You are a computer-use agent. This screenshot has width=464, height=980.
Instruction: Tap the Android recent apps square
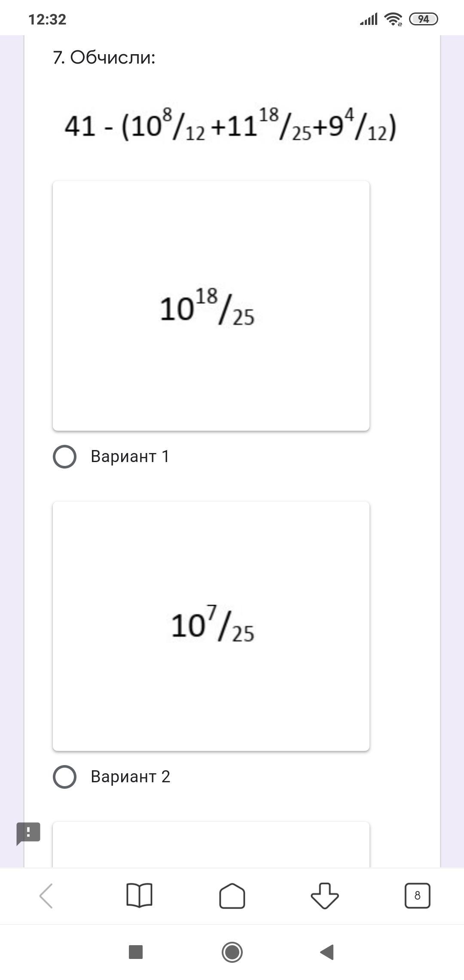click(136, 952)
